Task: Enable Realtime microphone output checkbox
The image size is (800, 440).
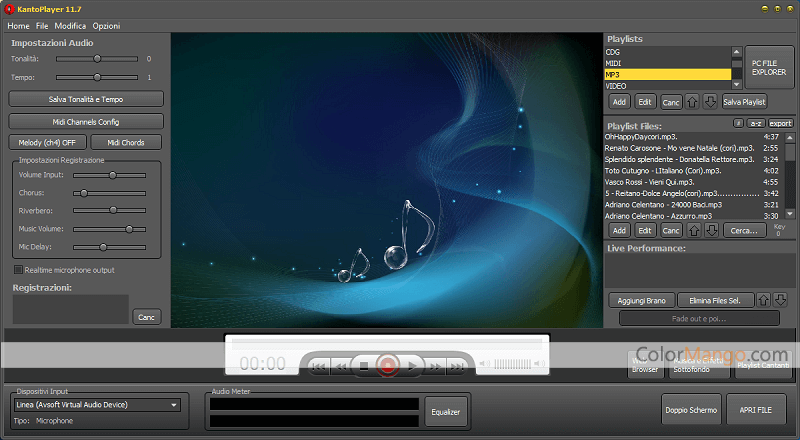Action: 18,270
